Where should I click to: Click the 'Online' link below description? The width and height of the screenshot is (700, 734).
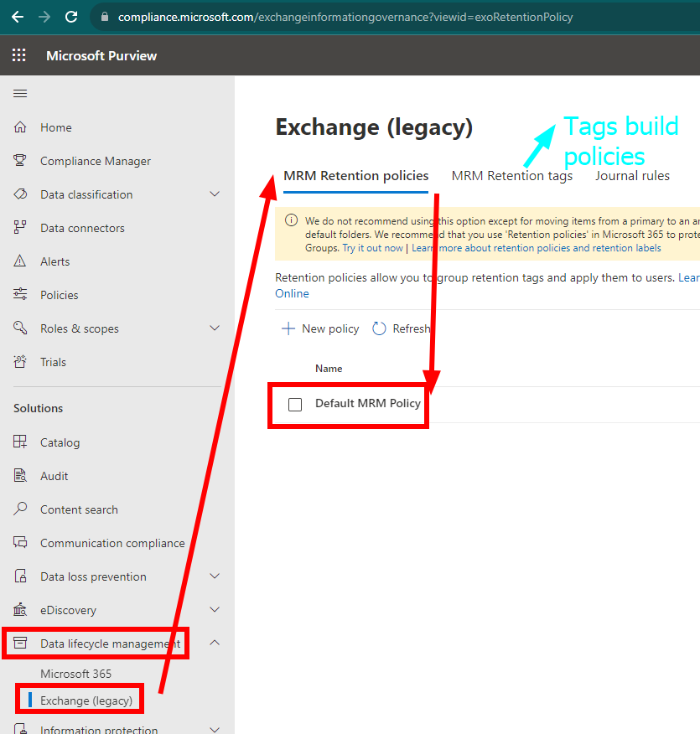click(x=293, y=293)
